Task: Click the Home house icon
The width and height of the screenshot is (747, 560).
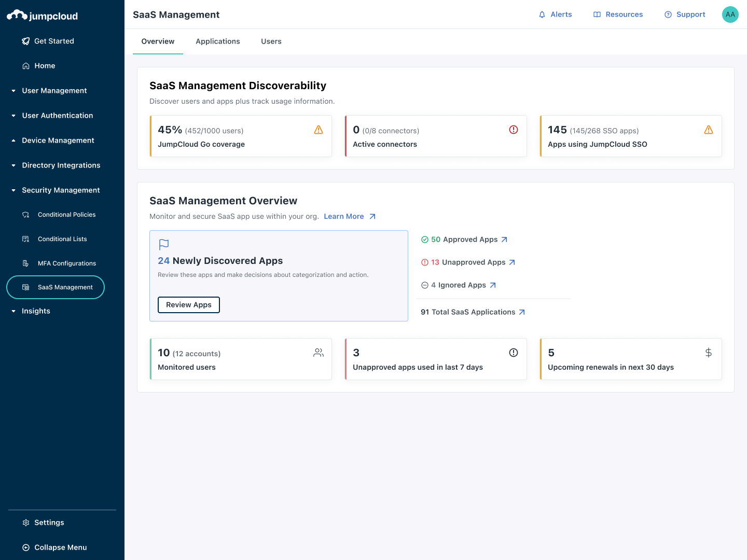Action: 26,66
